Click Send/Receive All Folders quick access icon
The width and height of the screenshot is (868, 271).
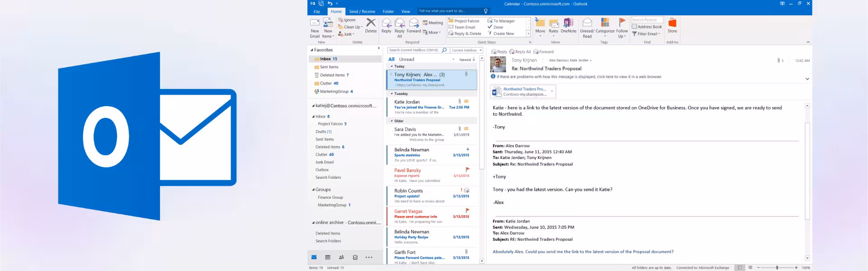point(321,4)
